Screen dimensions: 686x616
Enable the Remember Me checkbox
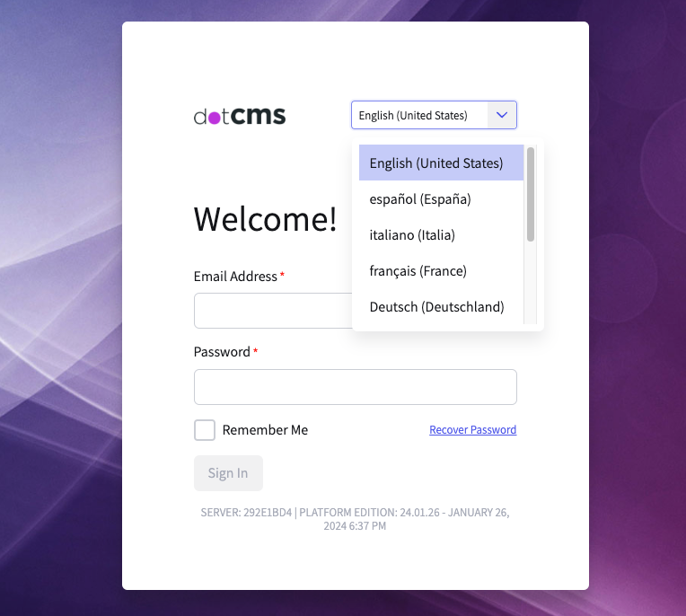point(205,430)
